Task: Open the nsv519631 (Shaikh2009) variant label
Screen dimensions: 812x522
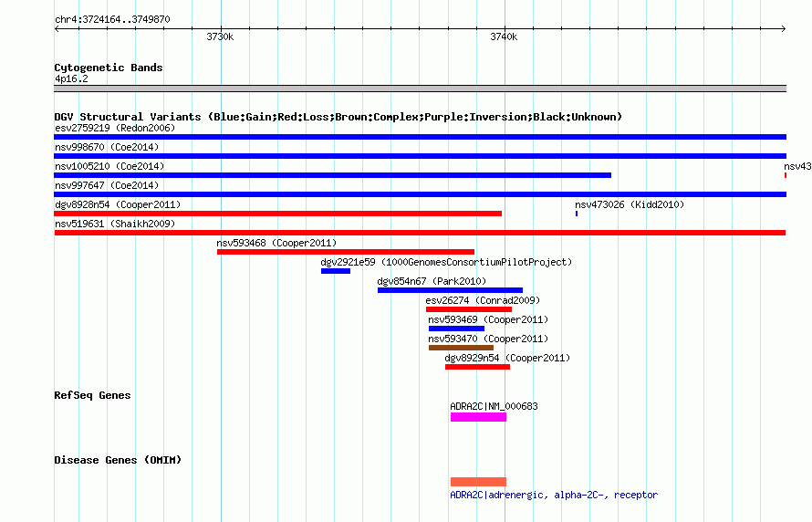Action: [x=115, y=224]
